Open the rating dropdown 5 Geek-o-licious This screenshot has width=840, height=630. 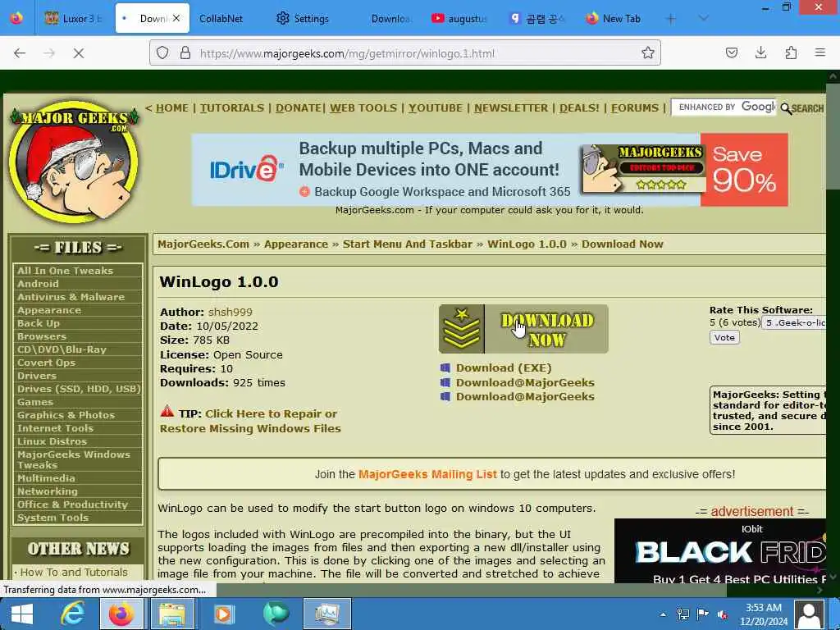tap(794, 322)
